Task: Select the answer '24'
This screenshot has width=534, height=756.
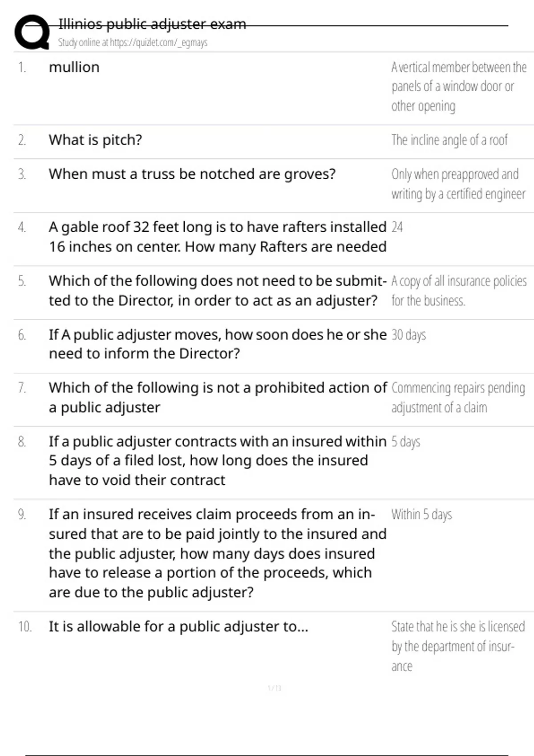Action: [397, 227]
